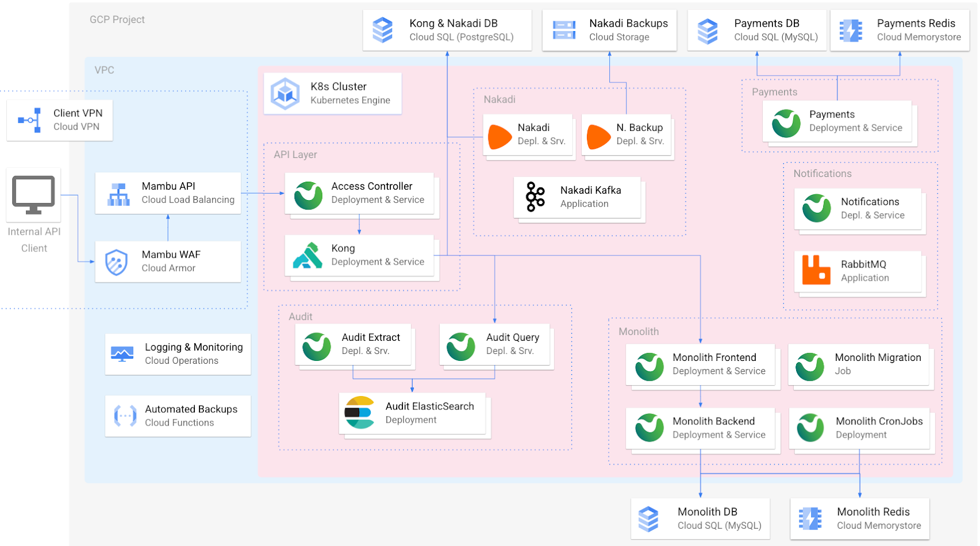The height and width of the screenshot is (546, 980).
Task: Click the Kong & Nakadi DB card
Action: click(447, 30)
